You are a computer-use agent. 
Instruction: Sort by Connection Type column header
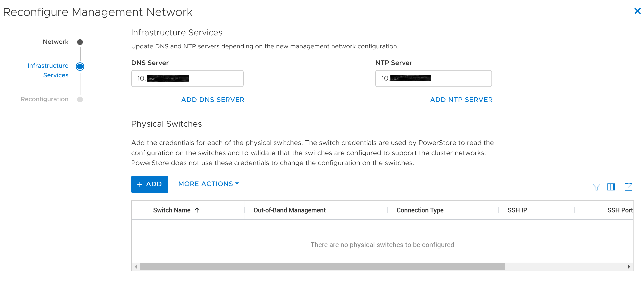[x=420, y=210]
